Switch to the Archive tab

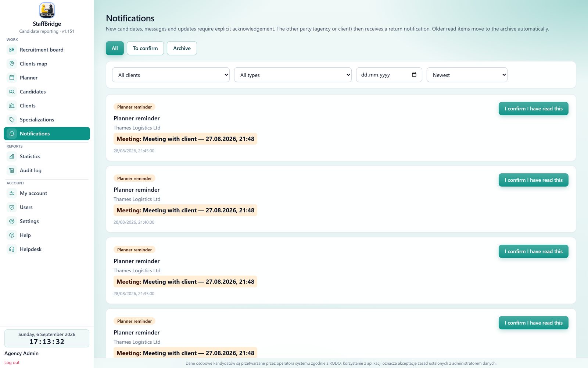pos(182,48)
